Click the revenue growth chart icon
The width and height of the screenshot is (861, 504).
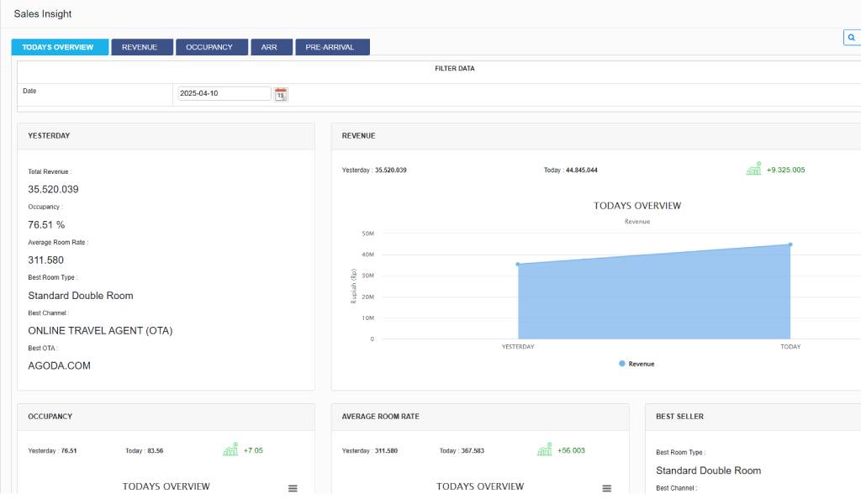(753, 169)
